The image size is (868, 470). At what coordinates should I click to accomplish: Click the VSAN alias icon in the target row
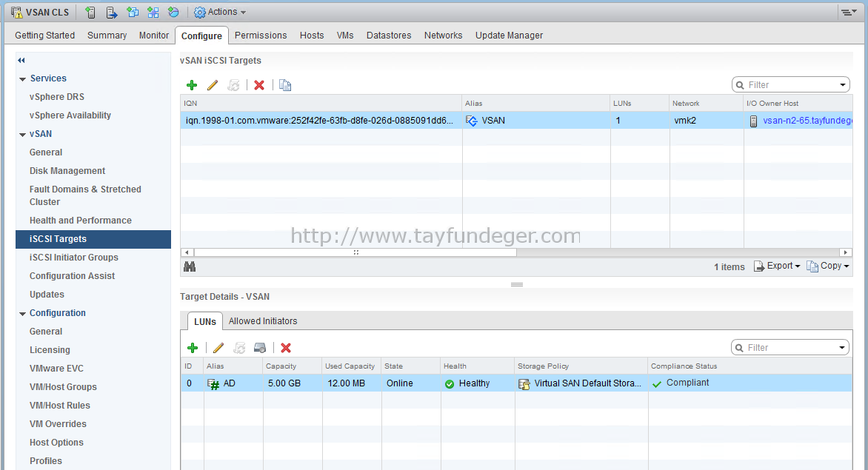(472, 121)
